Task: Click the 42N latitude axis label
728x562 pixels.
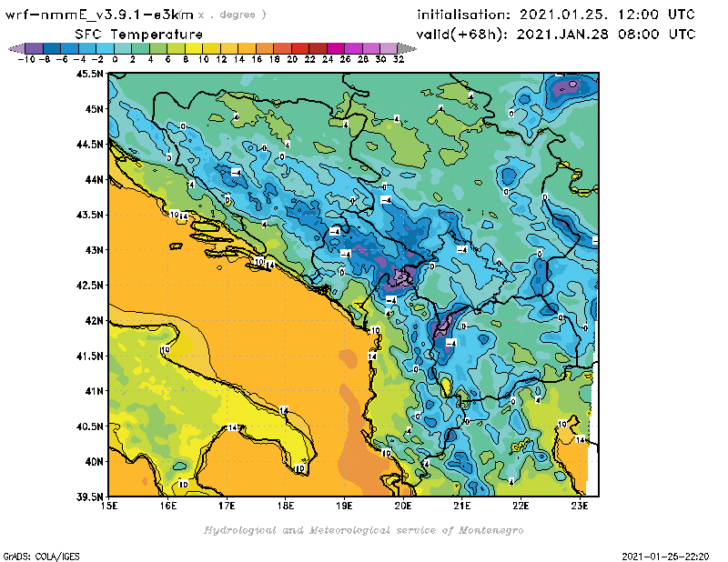Action: (93, 320)
